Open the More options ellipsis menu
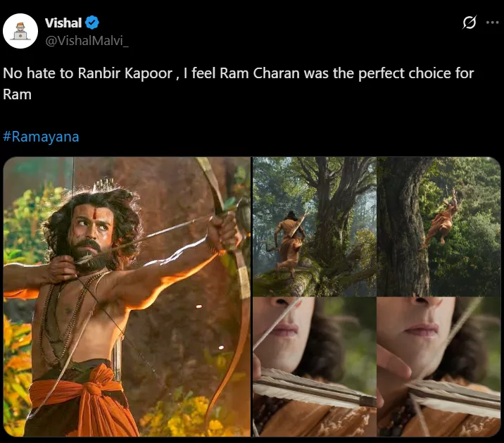This screenshot has width=504, height=443. click(492, 23)
